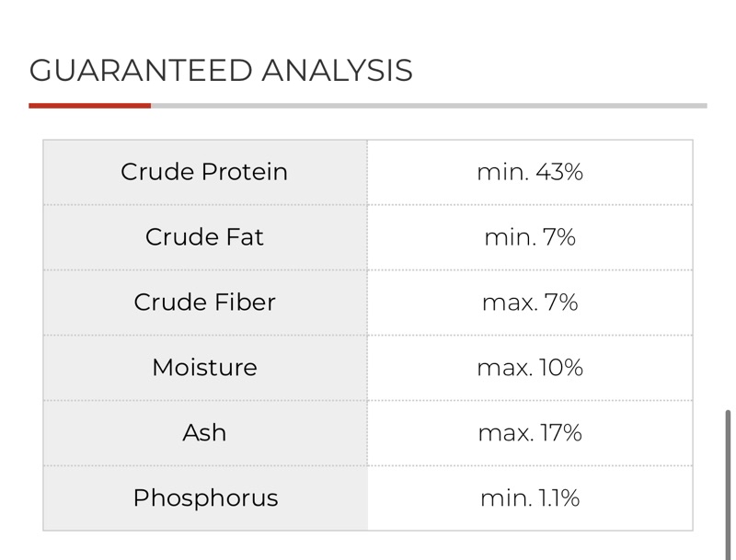
Task: Select the Crude Fiber label cell
Action: tap(205, 303)
